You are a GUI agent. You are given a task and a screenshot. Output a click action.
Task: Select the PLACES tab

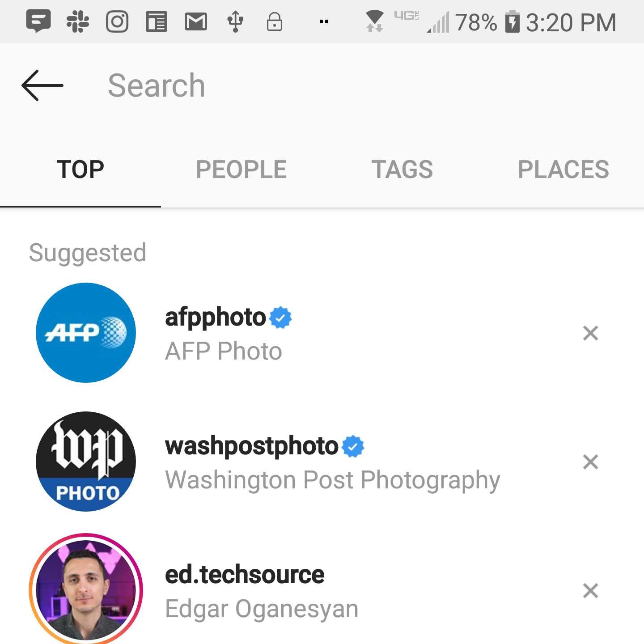point(563,169)
